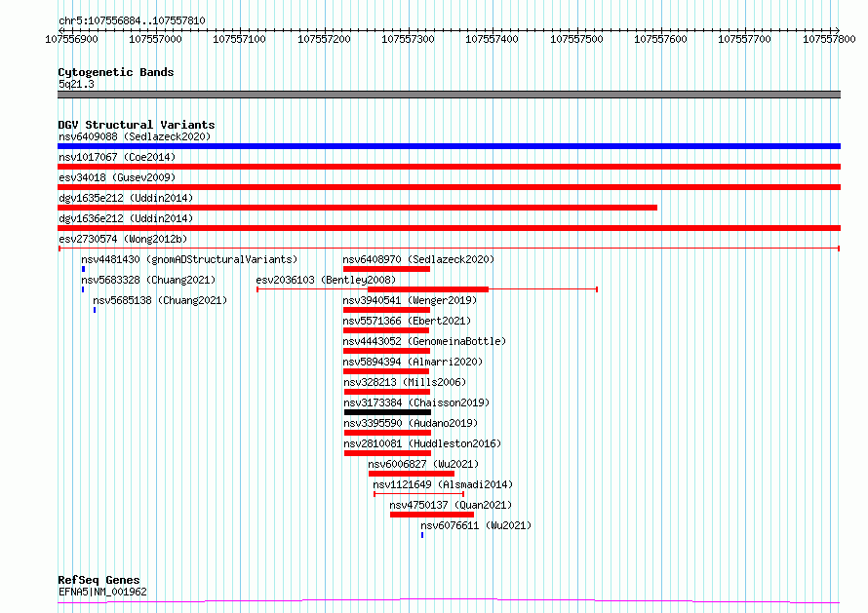
Task: Click the small blue nsv6076611 marker
Action: coord(422,535)
